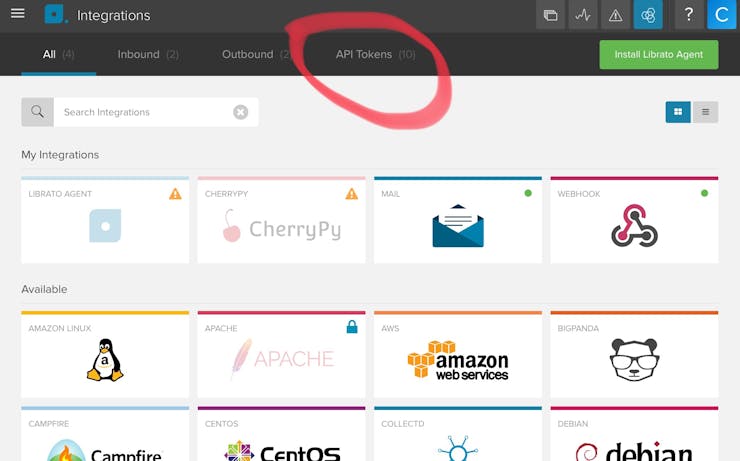Click the My Integrations heading
The height and width of the screenshot is (461, 740).
[x=60, y=155]
